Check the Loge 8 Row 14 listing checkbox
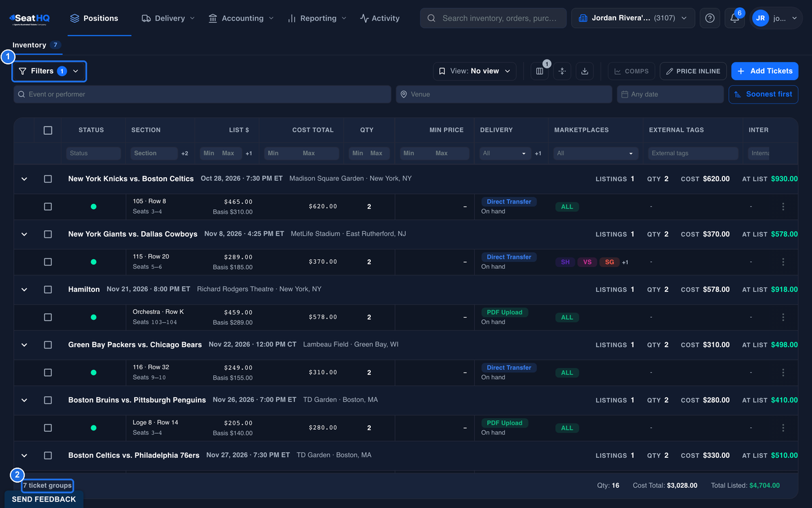 (x=47, y=428)
